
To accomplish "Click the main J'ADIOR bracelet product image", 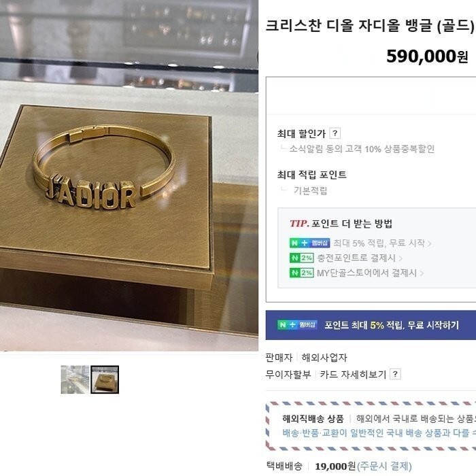I will (x=129, y=175).
